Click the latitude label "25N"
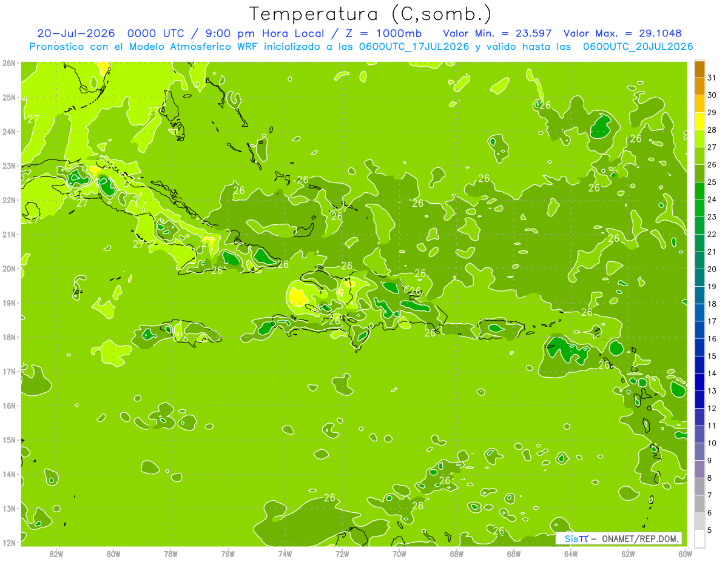Screen dimensions: 728x562 (9, 98)
